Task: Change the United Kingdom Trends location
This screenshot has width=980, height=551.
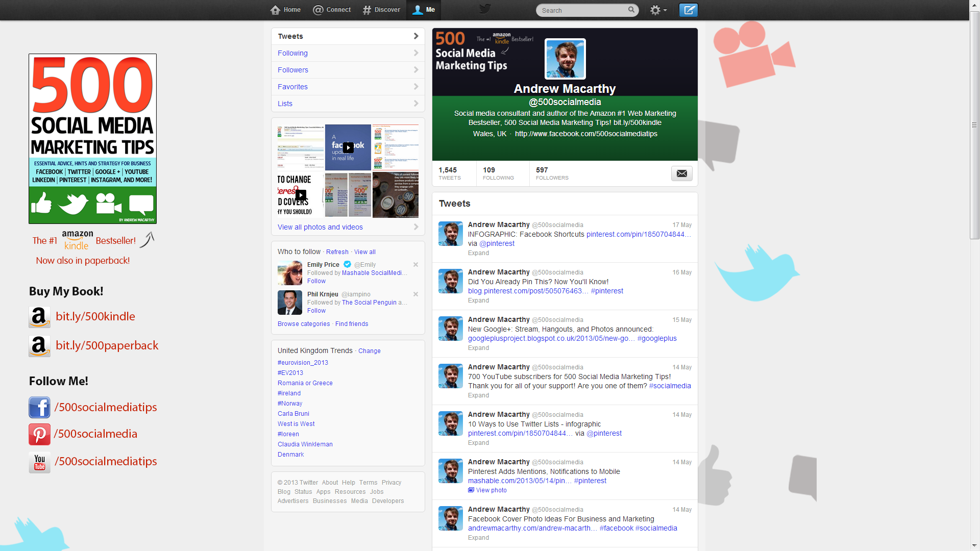Action: (370, 351)
